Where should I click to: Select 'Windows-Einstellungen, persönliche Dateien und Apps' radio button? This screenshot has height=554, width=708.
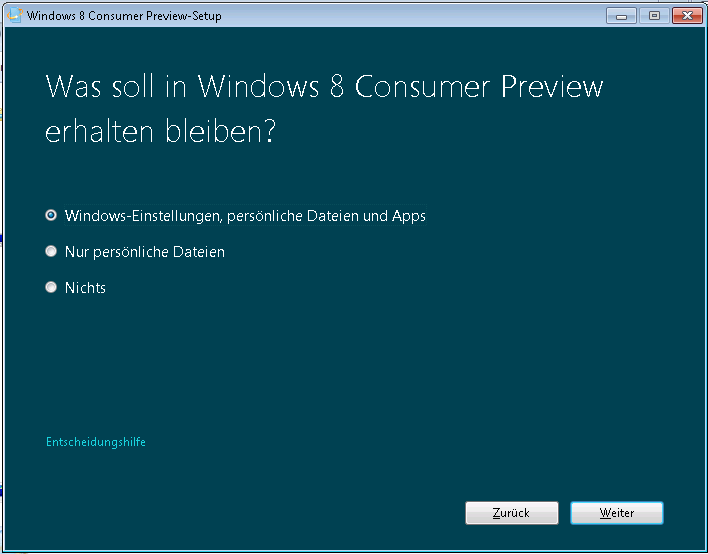pyautogui.click(x=51, y=215)
